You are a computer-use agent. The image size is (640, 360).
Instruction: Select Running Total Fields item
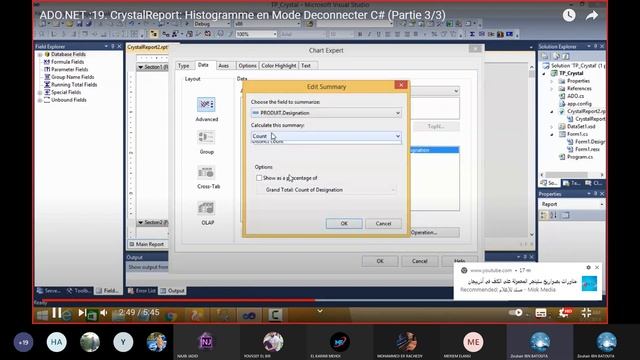pyautogui.click(x=74, y=85)
